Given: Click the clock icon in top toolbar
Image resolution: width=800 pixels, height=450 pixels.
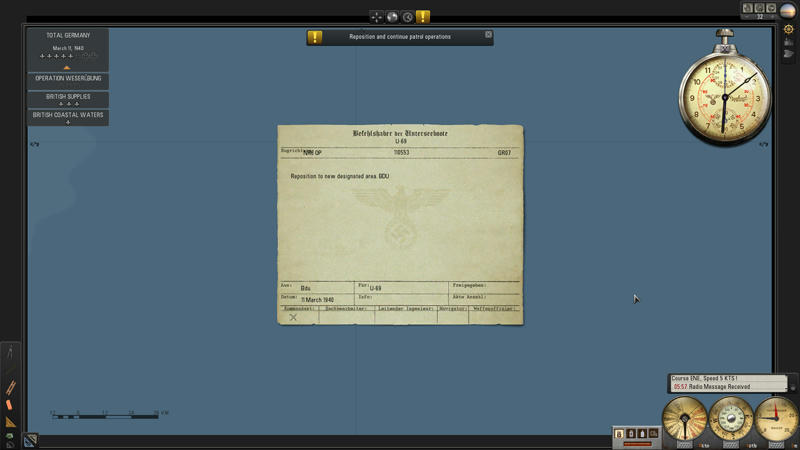Looking at the screenshot, I should (407, 17).
